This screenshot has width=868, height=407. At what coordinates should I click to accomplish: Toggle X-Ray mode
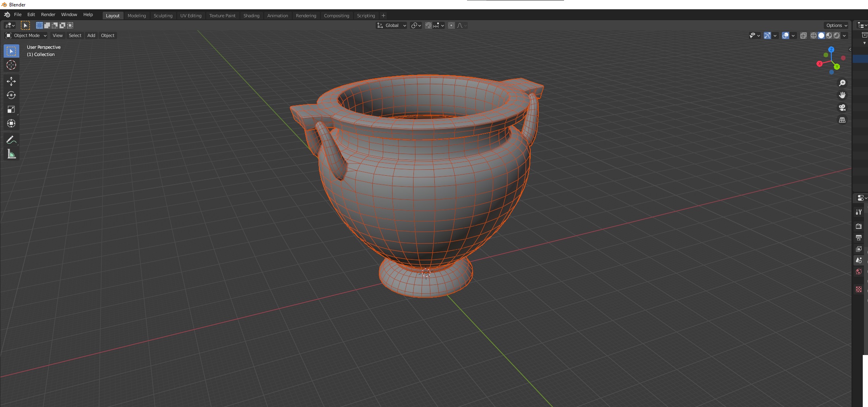click(x=803, y=35)
